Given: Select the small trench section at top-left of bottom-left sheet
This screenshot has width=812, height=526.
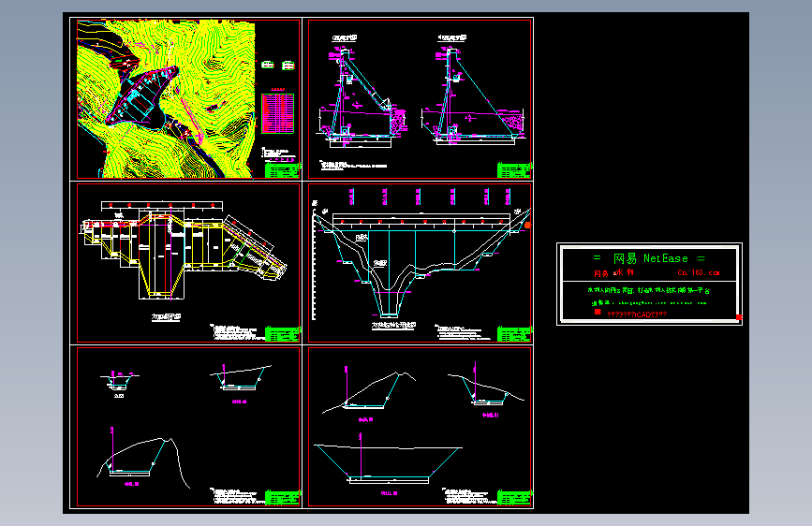Looking at the screenshot, I should coord(120,382).
